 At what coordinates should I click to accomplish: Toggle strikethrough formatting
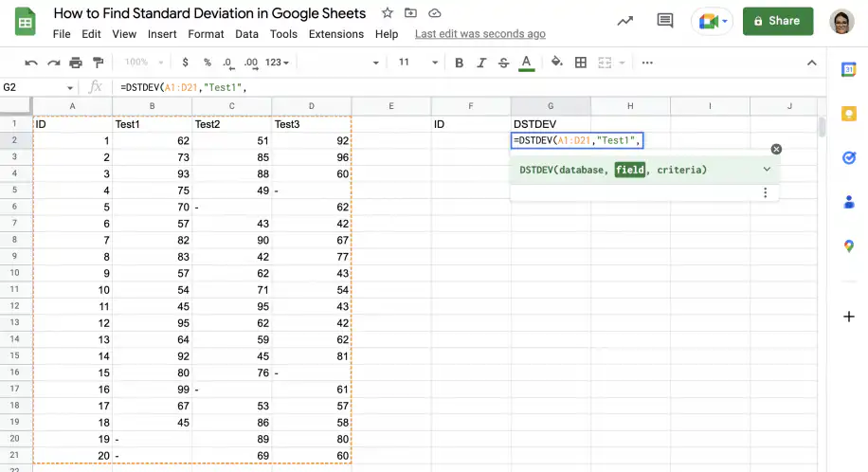coord(503,63)
